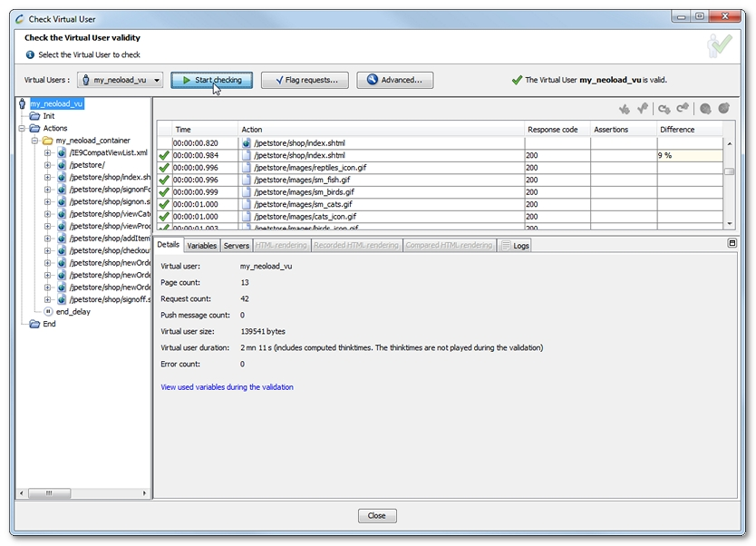Open 'View used variables during the validation' link

click(228, 387)
